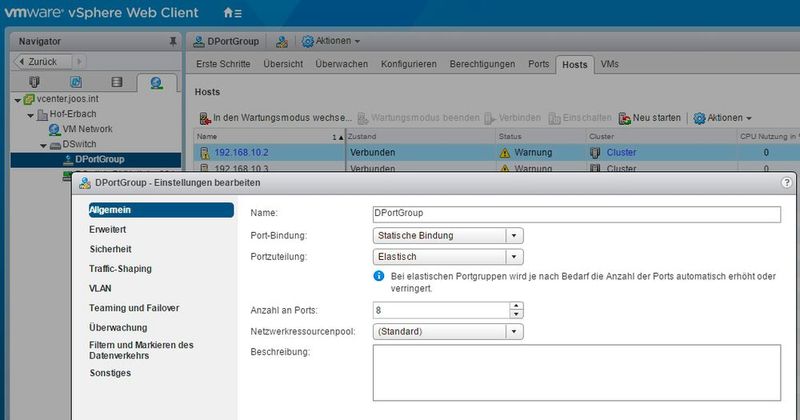This screenshot has height=420, width=800.
Task: Click the edit port group settings icon
Action: (x=282, y=42)
